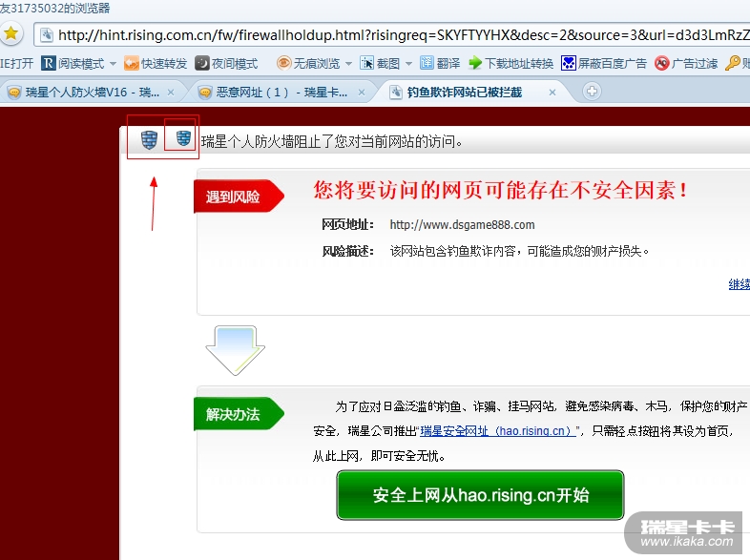Click the 翻译 translate tool
The image size is (750, 560).
click(440, 63)
